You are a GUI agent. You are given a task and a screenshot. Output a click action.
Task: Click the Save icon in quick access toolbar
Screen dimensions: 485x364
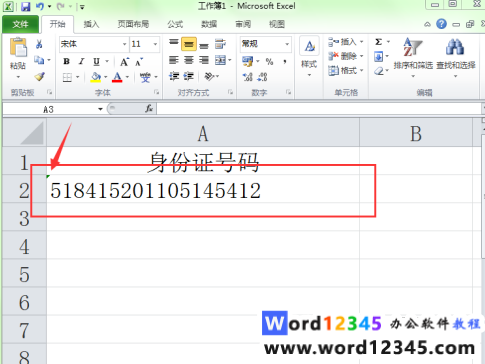click(x=26, y=6)
